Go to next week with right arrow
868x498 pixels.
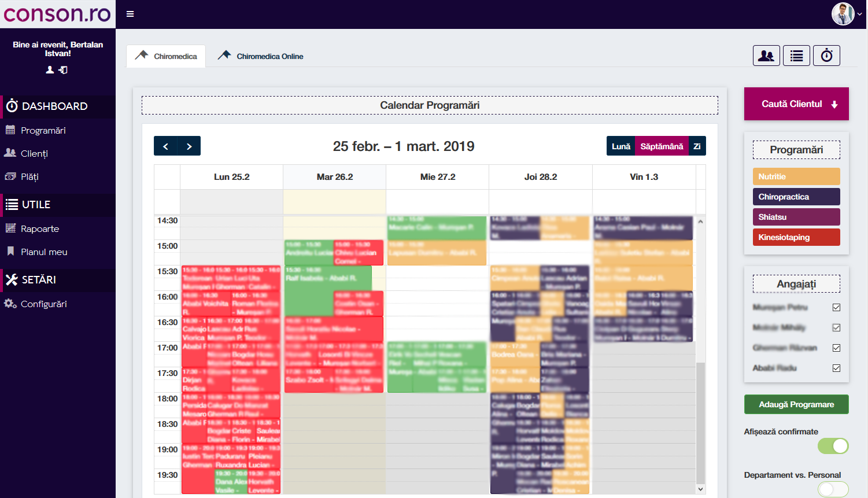(x=189, y=146)
